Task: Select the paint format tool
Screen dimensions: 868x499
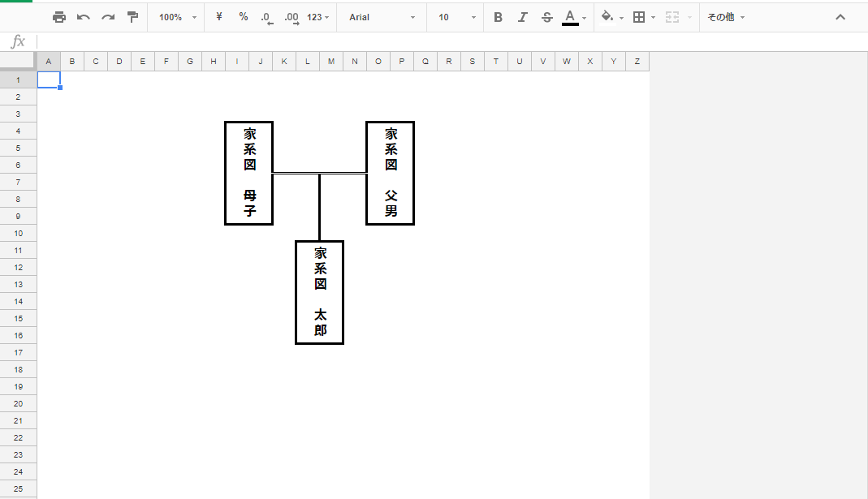Action: coord(132,17)
